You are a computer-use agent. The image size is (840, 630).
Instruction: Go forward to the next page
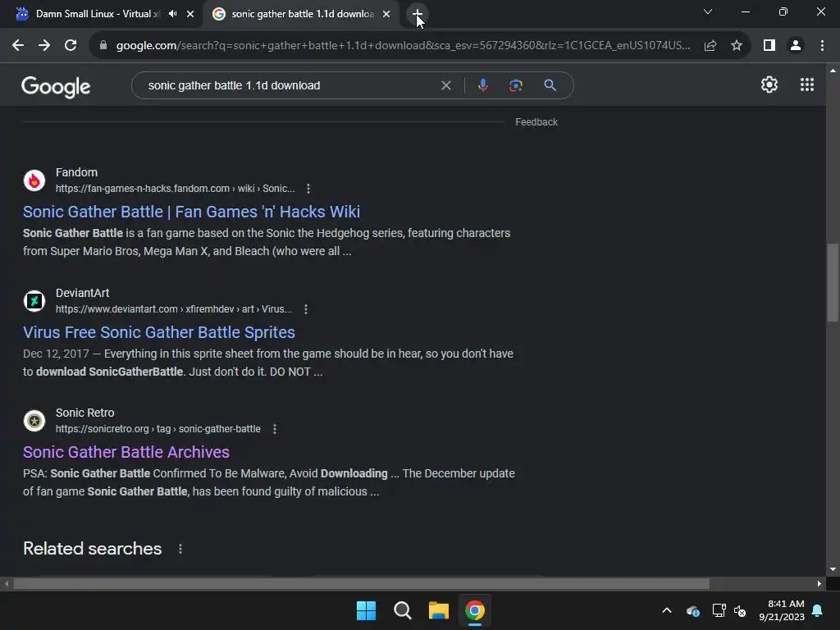(x=44, y=46)
